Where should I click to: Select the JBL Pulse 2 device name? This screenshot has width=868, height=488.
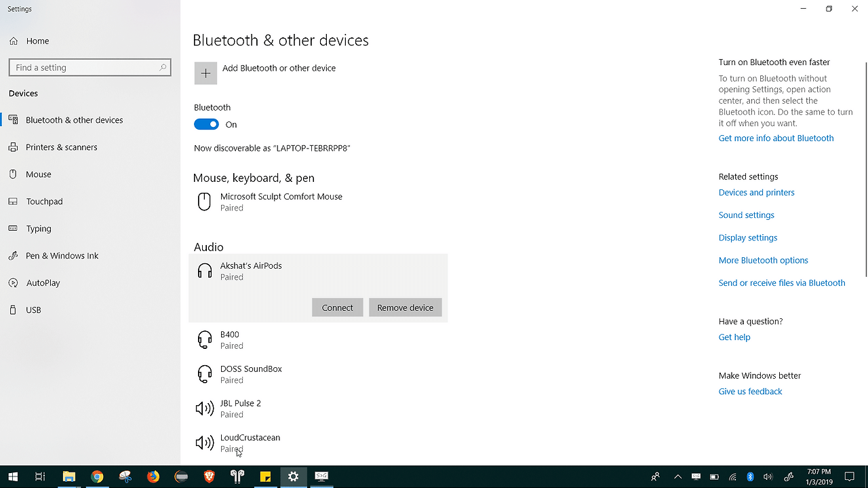click(x=240, y=403)
